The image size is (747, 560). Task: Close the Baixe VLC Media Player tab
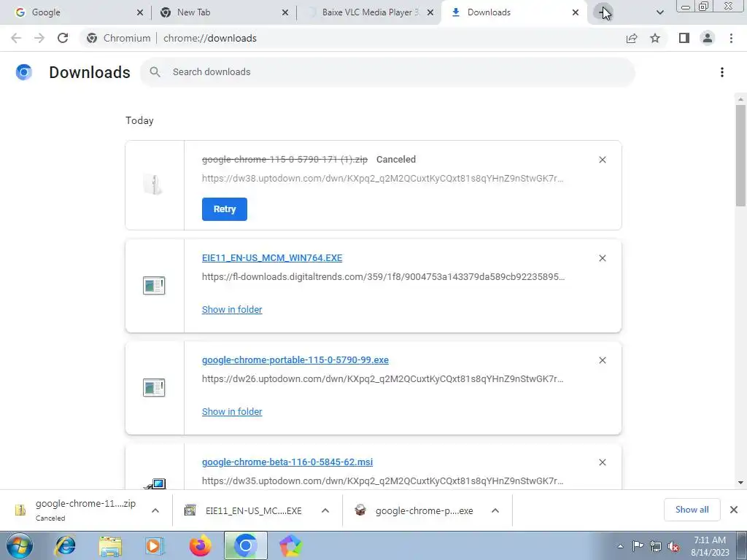[430, 12]
